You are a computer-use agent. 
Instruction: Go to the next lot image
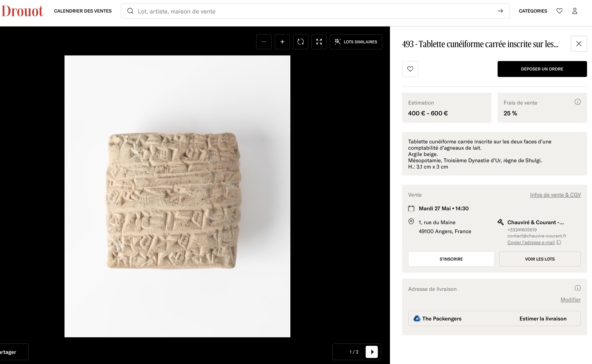tap(372, 352)
